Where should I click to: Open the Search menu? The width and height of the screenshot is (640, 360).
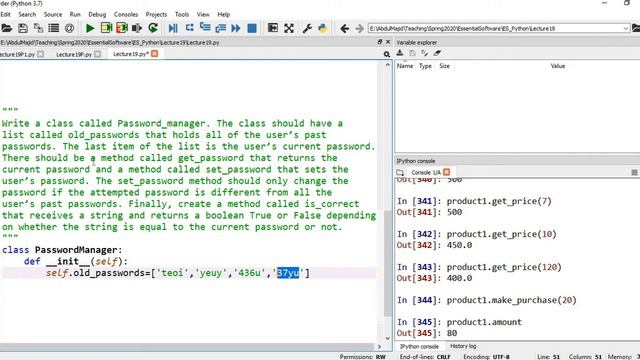click(x=27, y=14)
